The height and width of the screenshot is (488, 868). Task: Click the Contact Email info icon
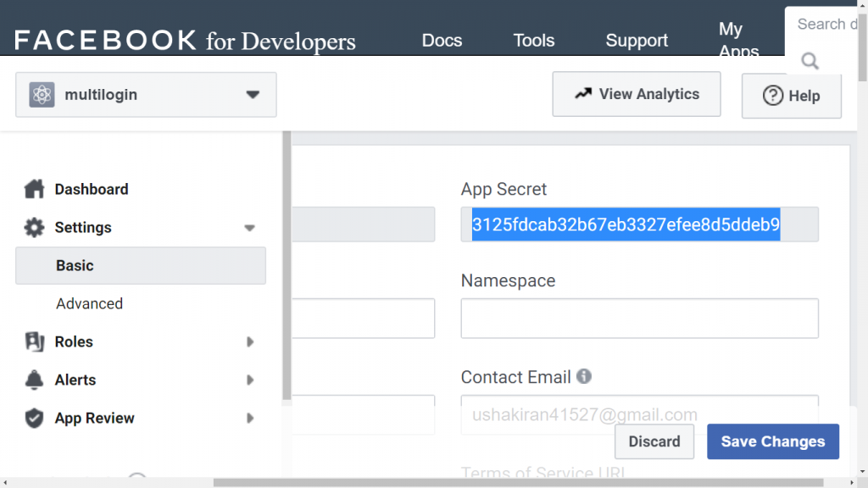click(584, 376)
